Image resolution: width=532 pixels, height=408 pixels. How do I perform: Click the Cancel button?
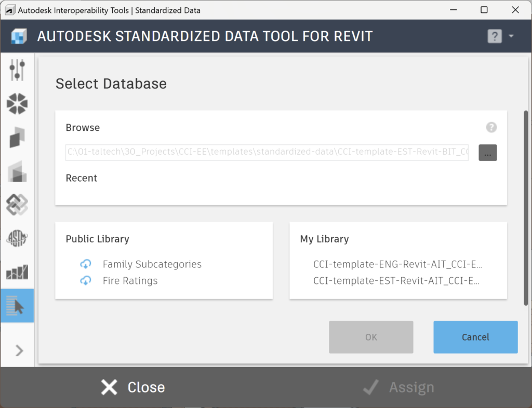tap(476, 337)
